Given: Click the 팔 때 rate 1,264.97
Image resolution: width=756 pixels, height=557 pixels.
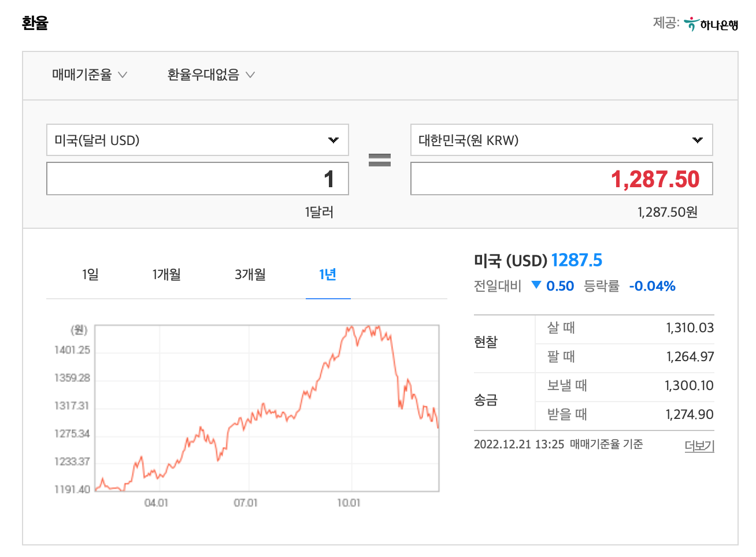Looking at the screenshot, I should click(x=690, y=357).
